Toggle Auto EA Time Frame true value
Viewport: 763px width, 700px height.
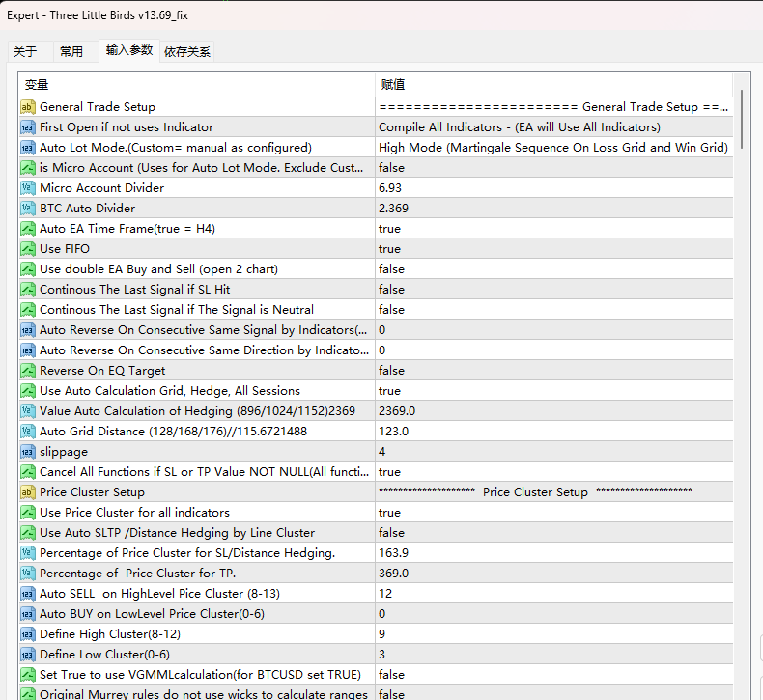[554, 229]
